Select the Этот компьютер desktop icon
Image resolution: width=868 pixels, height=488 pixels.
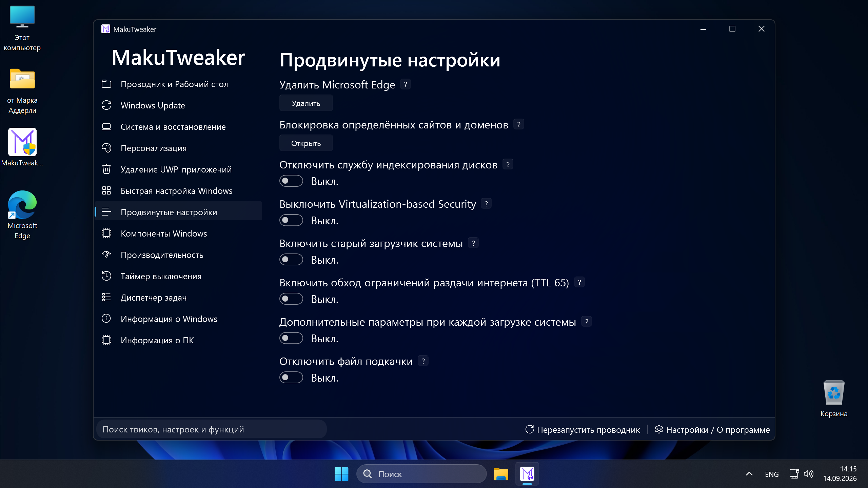pos(22,28)
